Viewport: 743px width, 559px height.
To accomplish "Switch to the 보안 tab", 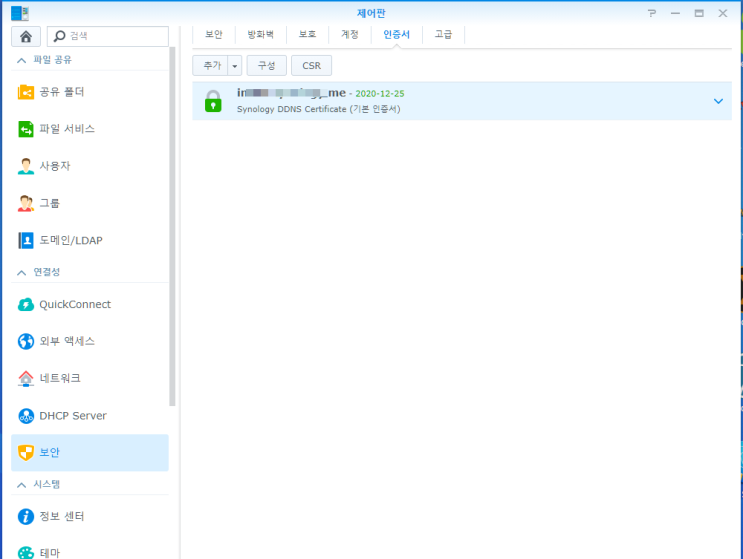I will (214, 35).
